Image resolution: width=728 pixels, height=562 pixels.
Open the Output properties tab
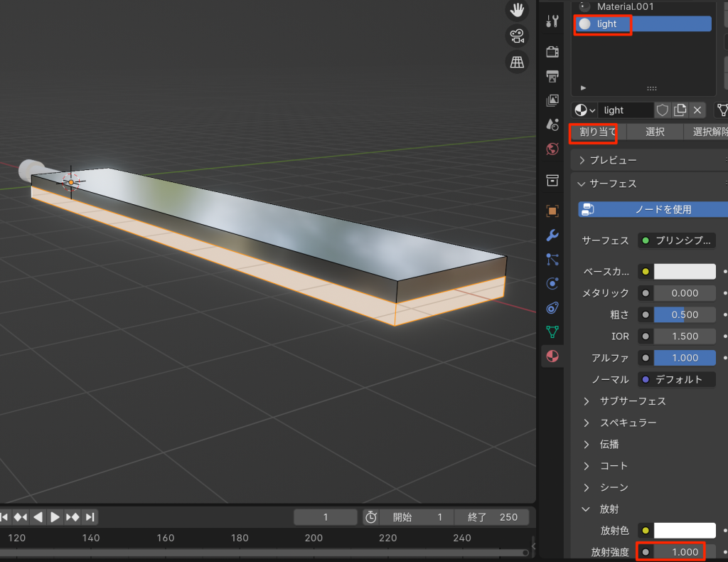[x=552, y=76]
